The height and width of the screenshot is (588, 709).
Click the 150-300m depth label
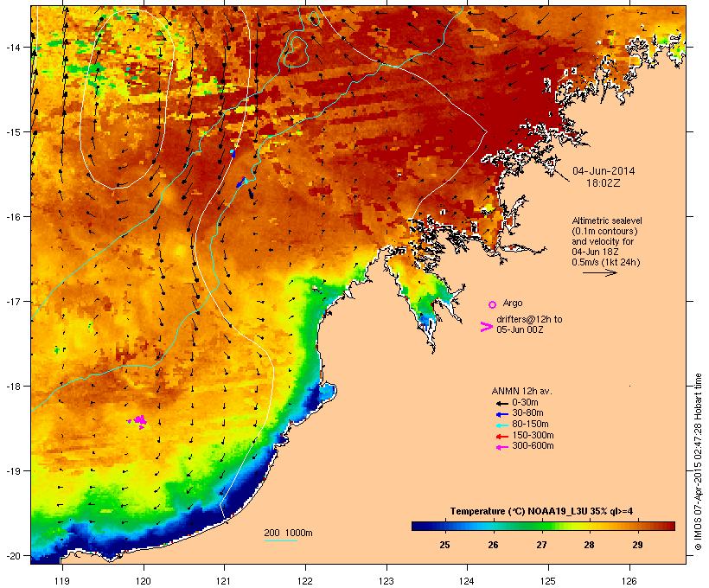pos(533,435)
